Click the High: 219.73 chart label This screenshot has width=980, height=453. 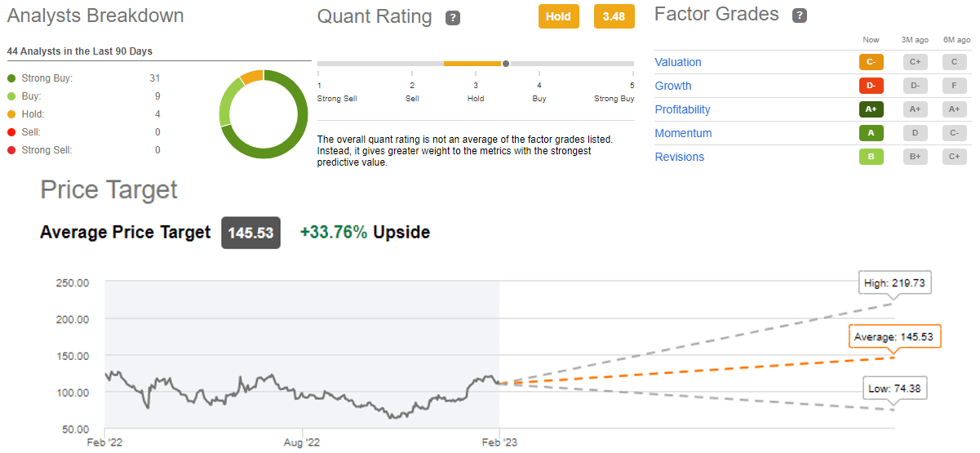[897, 283]
